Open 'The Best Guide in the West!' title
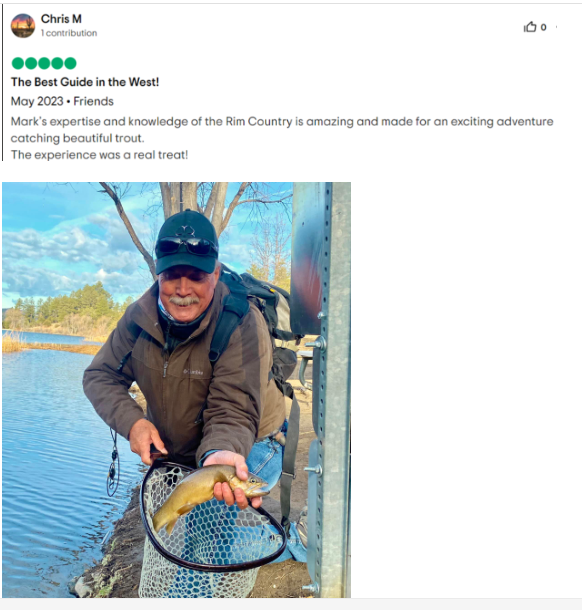Image resolution: width=582 pixels, height=610 pixels. (85, 82)
